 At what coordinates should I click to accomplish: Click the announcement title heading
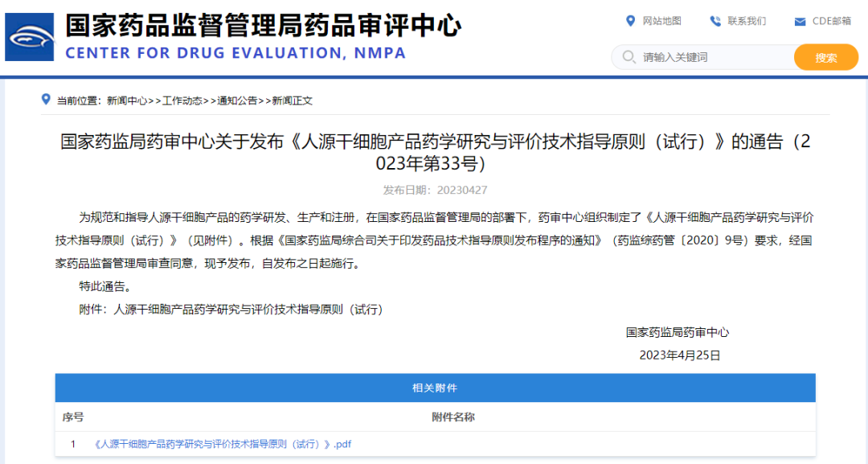coord(434,146)
